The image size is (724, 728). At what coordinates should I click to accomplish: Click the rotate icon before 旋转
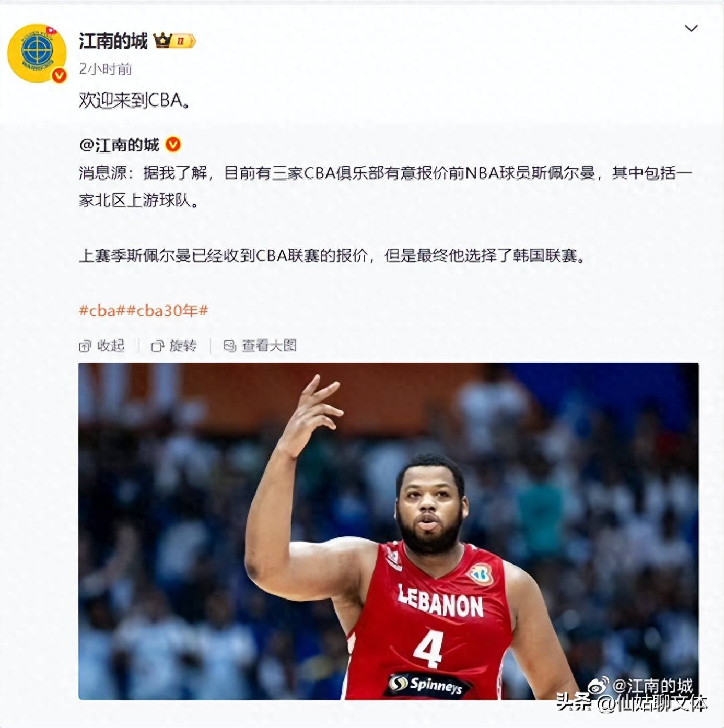pyautogui.click(x=157, y=346)
